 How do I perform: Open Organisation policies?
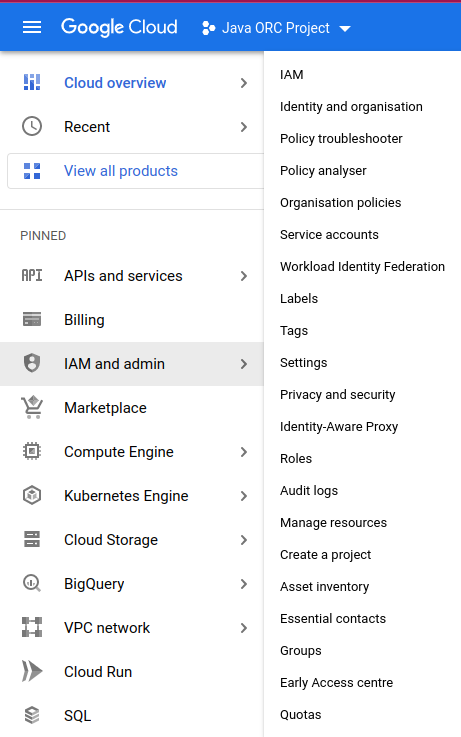[x=341, y=203]
